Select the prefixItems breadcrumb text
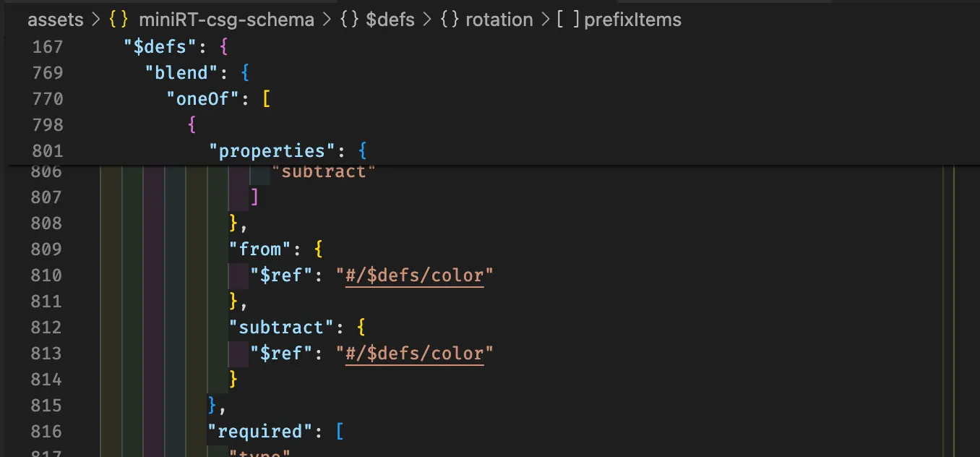The image size is (980, 457). pyautogui.click(x=632, y=20)
